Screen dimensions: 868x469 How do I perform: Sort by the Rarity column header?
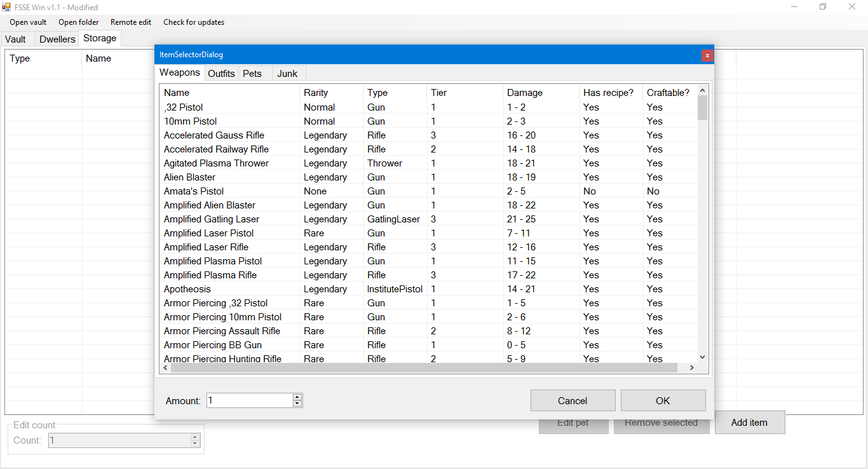pos(331,93)
